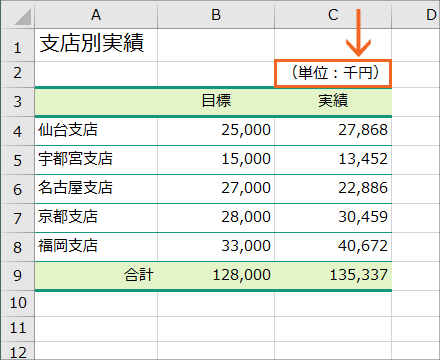440x360 pixels.
Task: Select row 9 header
Action: (17, 276)
